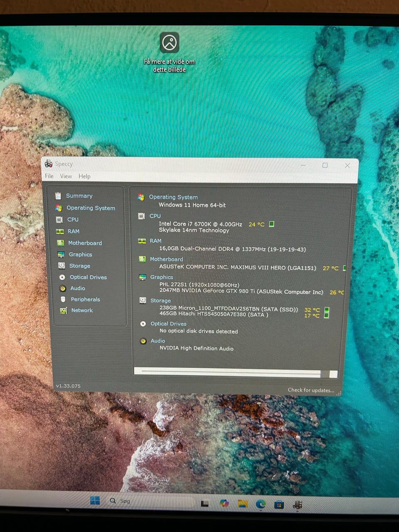Open the Storage heading link in summary
Viewport: 399px width, 532px height.
point(160,300)
